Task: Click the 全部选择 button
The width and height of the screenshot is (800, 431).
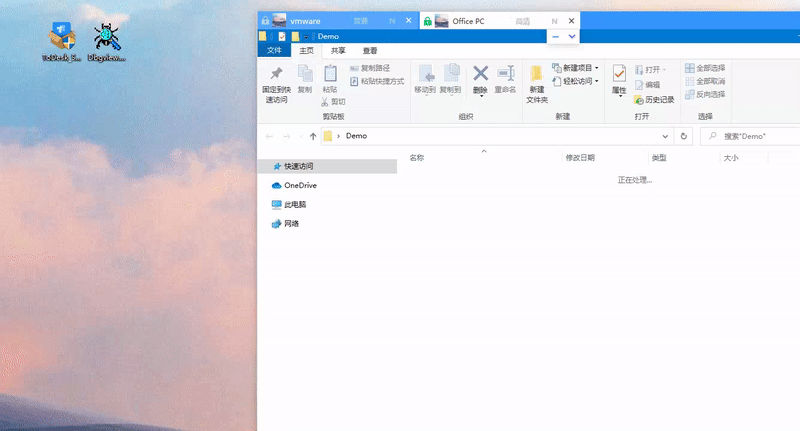Action: tap(705, 68)
